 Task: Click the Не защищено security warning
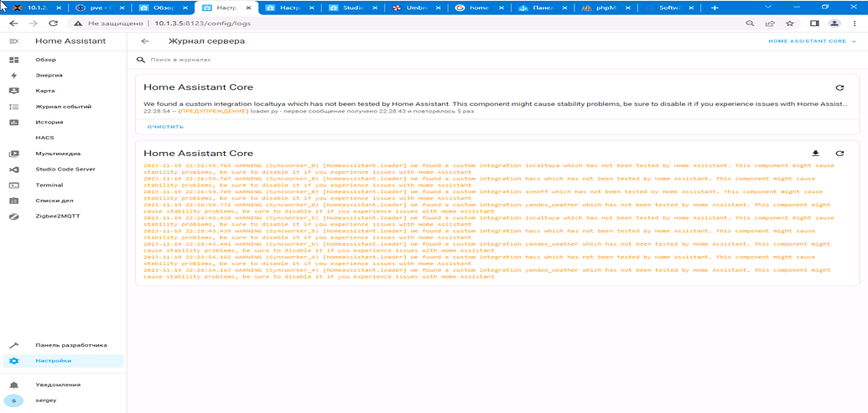pyautogui.click(x=110, y=24)
